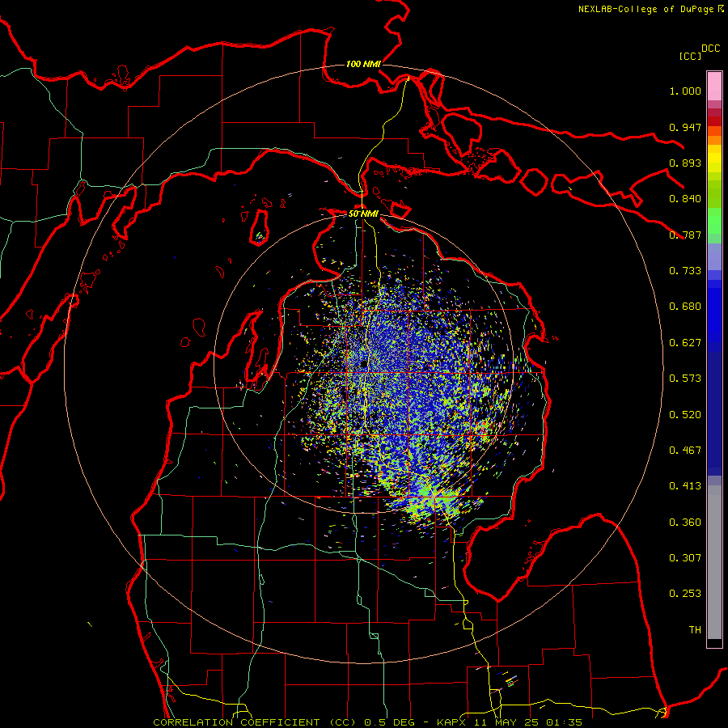Click the 0.840 legend value
Image resolution: width=728 pixels, height=728 pixels.
(685, 199)
